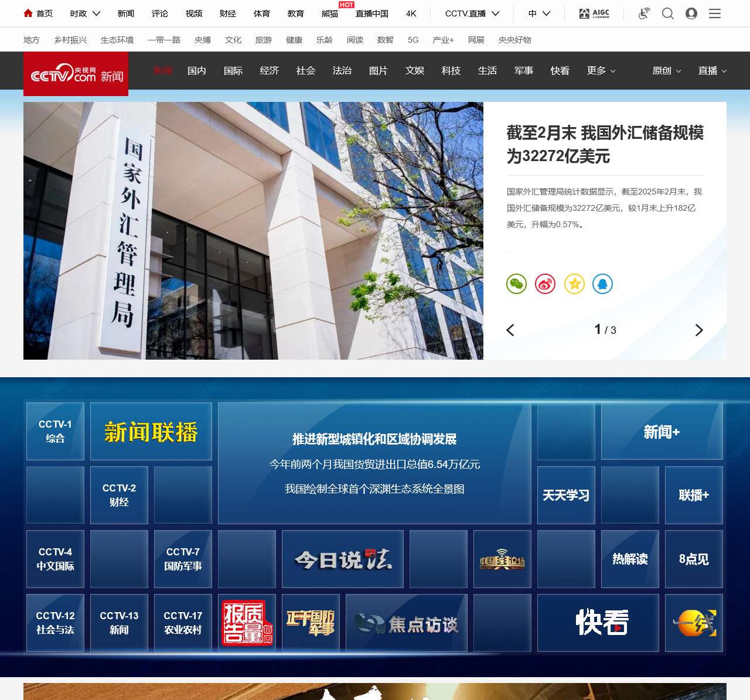Image resolution: width=750 pixels, height=700 pixels.
Task: Open 正午国防军事 program tile
Action: point(311,623)
